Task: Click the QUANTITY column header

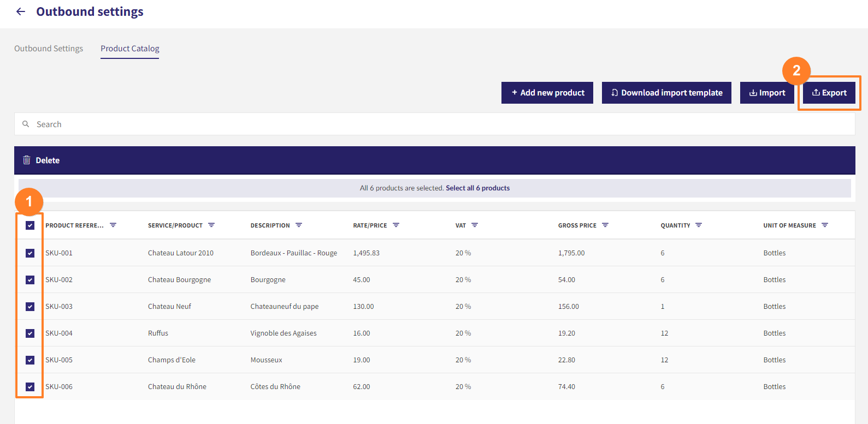Action: [x=675, y=225]
